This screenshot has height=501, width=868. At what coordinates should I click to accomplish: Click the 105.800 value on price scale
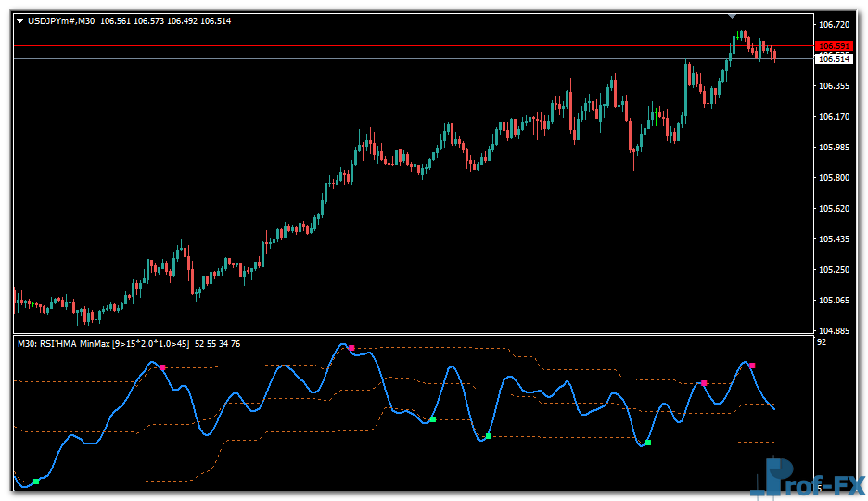click(835, 178)
